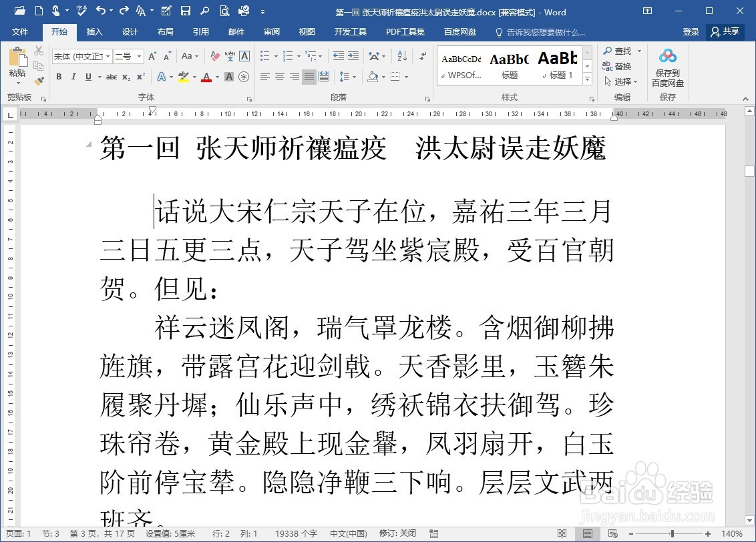Toggle track changes status (修订: 关闭)

[398, 533]
